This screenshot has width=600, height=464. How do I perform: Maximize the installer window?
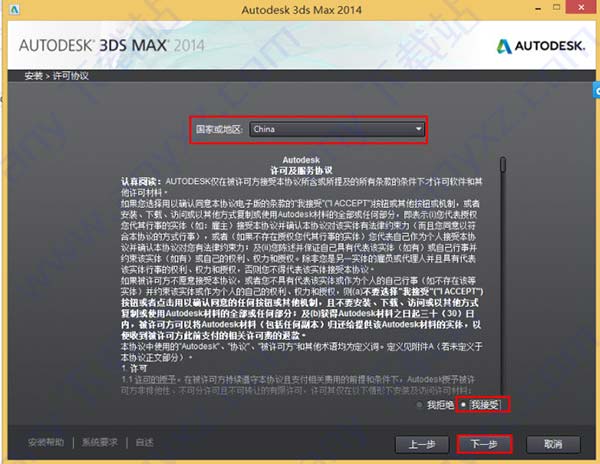557,8
